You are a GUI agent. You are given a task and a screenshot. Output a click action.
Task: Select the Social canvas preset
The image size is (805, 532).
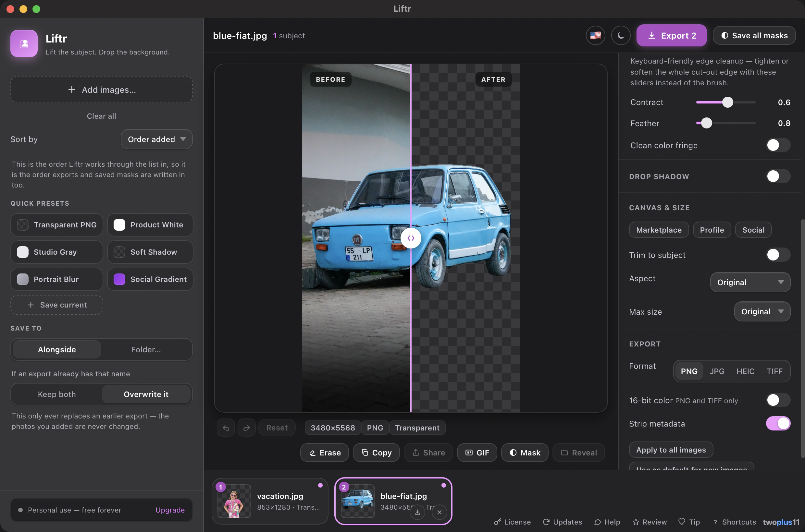[x=753, y=230]
